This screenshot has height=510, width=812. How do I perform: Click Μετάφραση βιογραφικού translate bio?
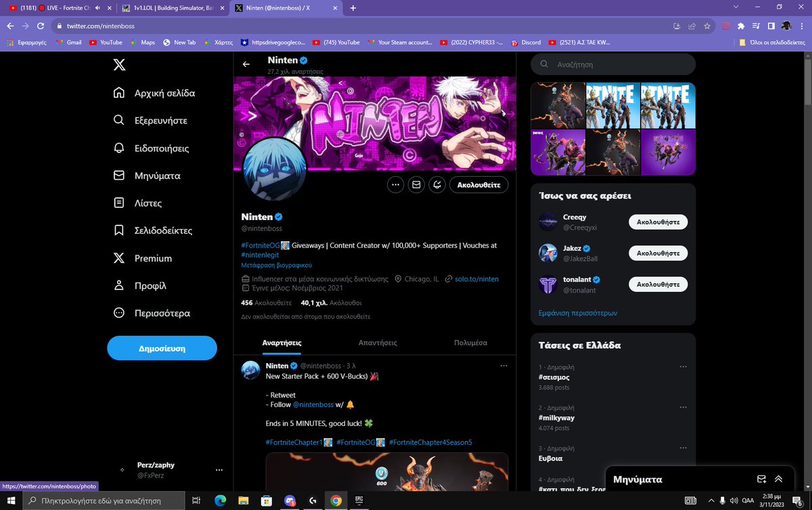pos(276,265)
